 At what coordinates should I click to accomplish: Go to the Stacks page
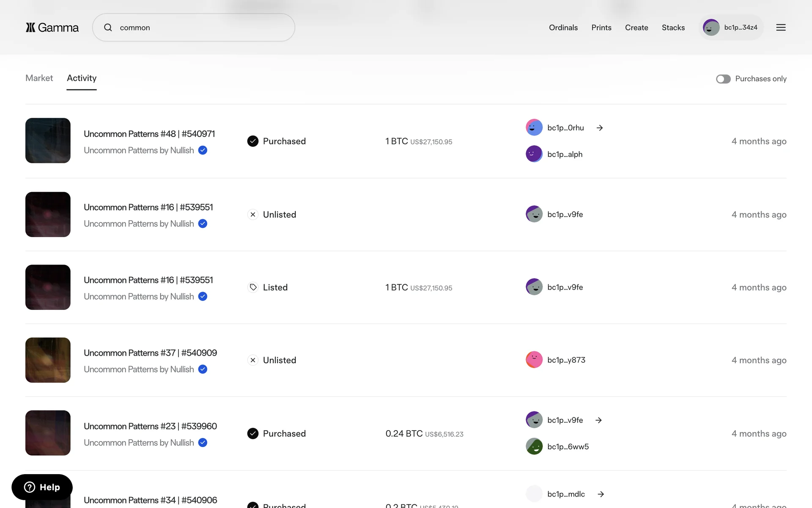pyautogui.click(x=673, y=28)
